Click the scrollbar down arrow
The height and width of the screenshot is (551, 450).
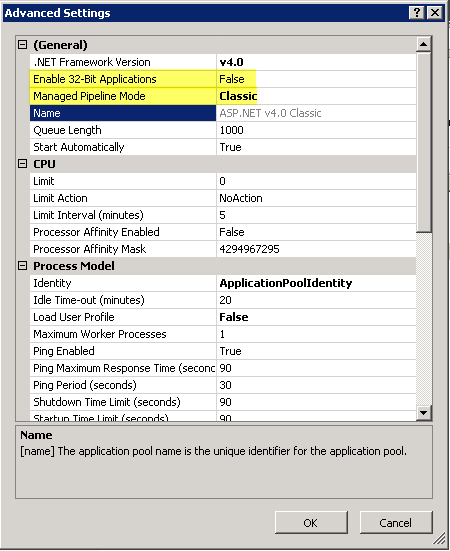pyautogui.click(x=424, y=412)
